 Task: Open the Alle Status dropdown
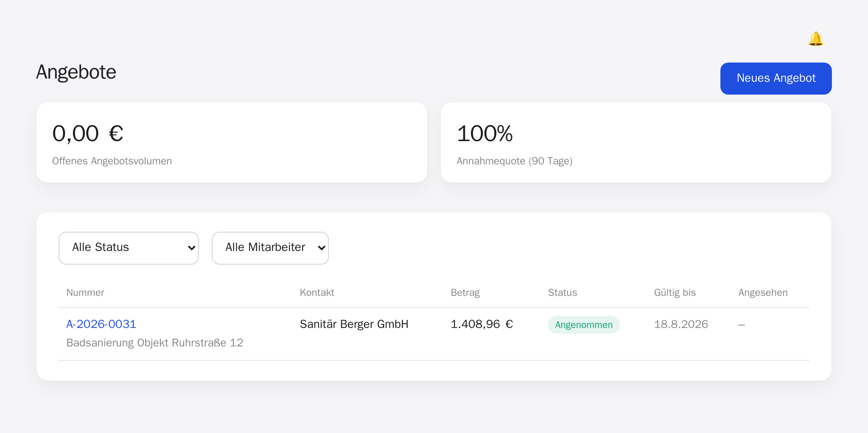point(129,248)
